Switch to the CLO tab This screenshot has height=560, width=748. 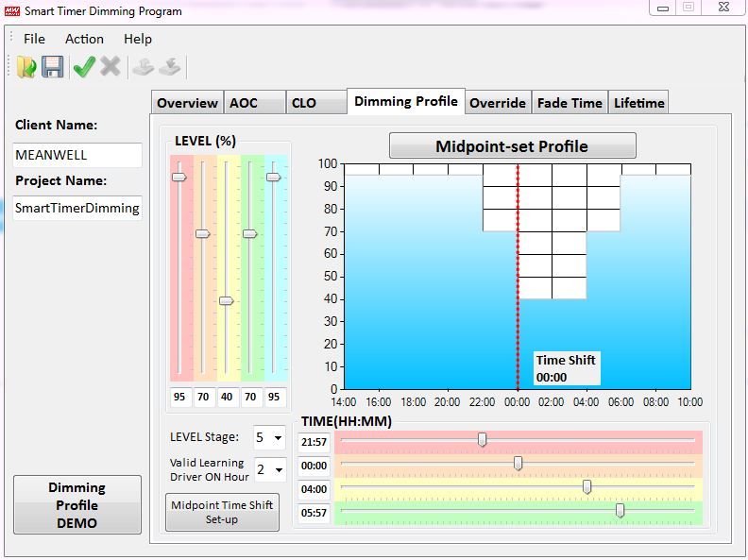(x=304, y=103)
